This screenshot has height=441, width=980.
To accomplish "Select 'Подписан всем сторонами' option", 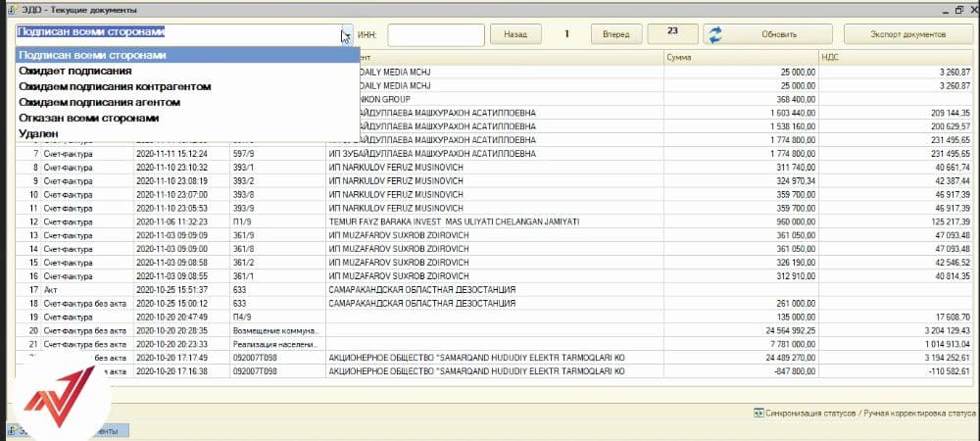I will tap(187, 55).
